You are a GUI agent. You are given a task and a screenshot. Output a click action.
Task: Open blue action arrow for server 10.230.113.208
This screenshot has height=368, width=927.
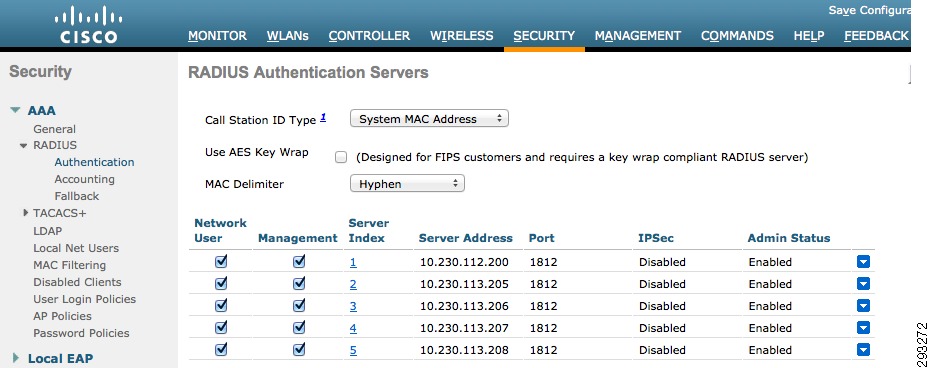863,350
